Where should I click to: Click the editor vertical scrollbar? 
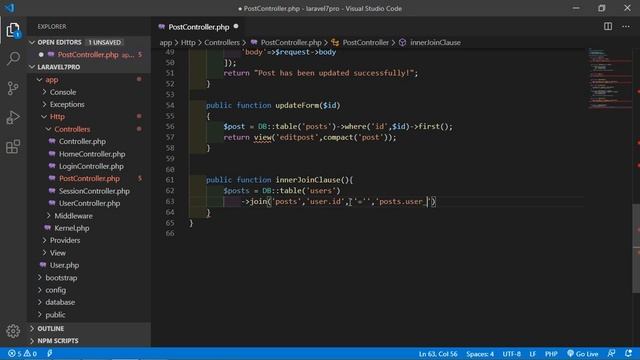pos(636,248)
